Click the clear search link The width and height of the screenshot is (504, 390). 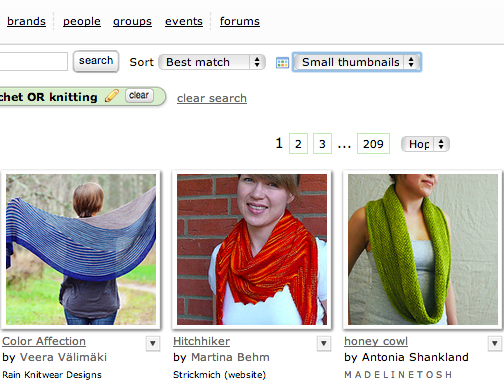tap(212, 98)
